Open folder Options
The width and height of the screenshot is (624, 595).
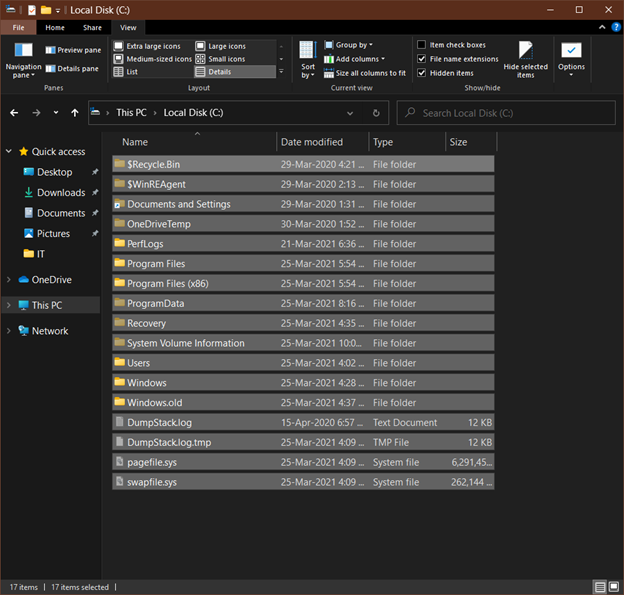click(571, 59)
